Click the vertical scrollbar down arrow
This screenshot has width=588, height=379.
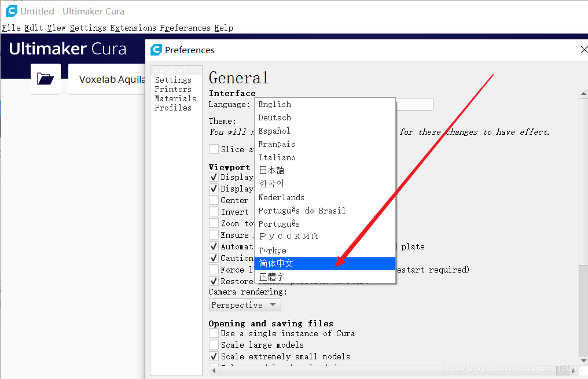[583, 360]
